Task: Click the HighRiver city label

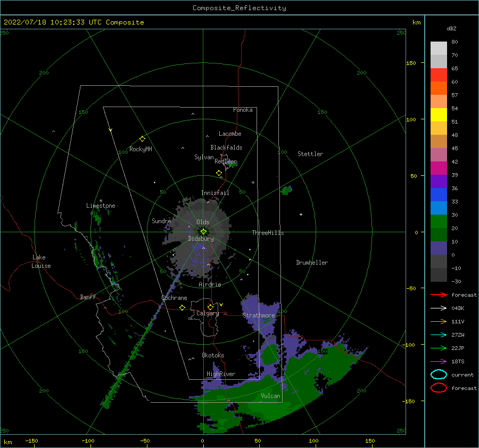Action: pyautogui.click(x=221, y=374)
